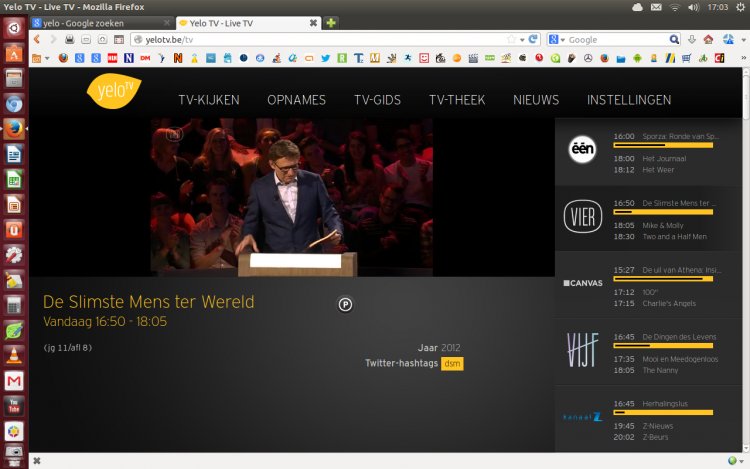Open the URL history dropdown arrow
750x469 pixels.
click(522, 39)
